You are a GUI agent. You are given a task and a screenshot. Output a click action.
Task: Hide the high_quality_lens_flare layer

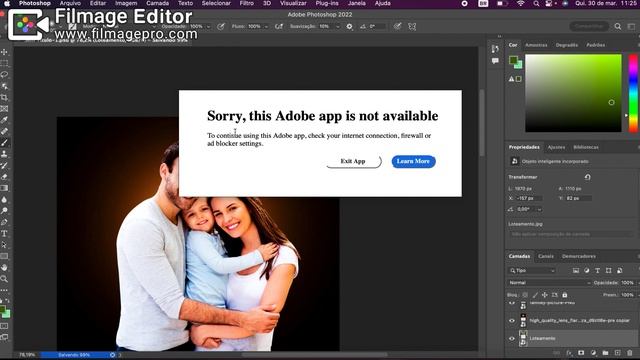tap(512, 321)
